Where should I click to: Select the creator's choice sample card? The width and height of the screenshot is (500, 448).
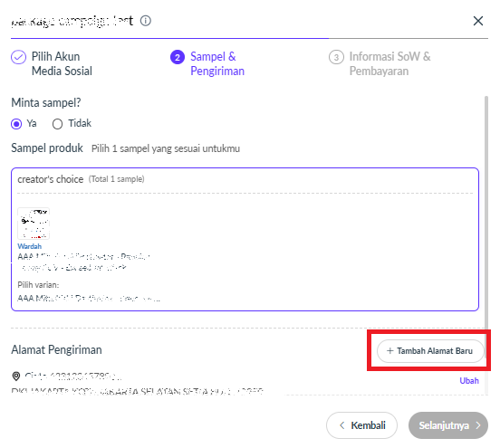pyautogui.click(x=245, y=239)
